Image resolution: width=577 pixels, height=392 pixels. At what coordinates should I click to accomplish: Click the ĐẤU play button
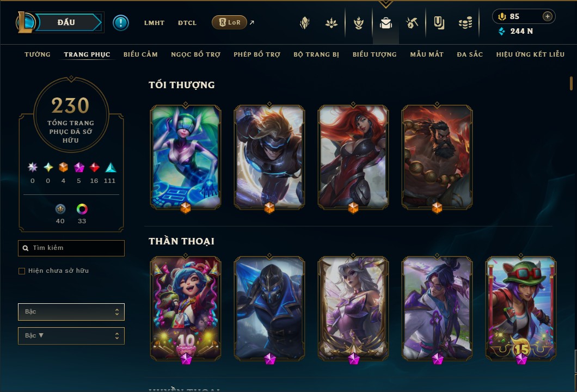(x=66, y=22)
